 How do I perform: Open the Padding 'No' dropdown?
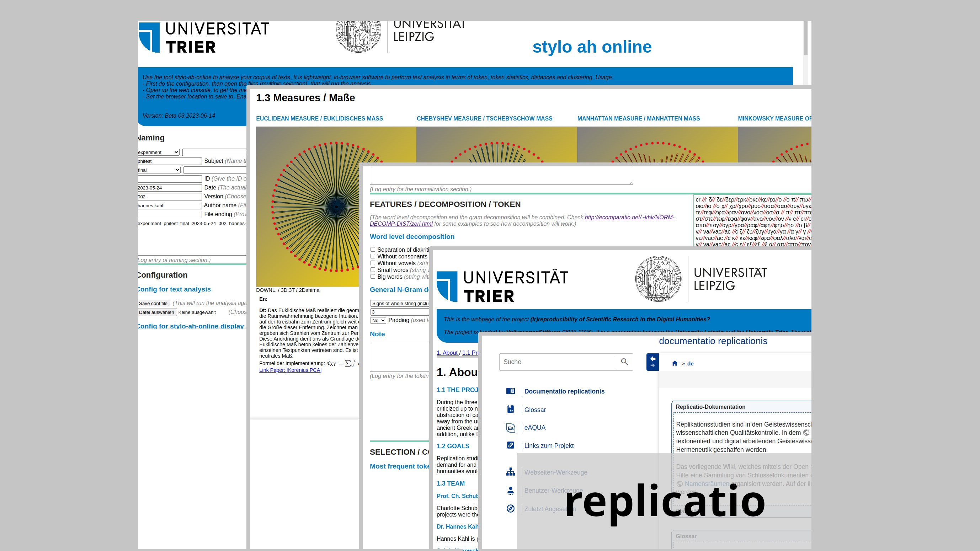pos(378,321)
